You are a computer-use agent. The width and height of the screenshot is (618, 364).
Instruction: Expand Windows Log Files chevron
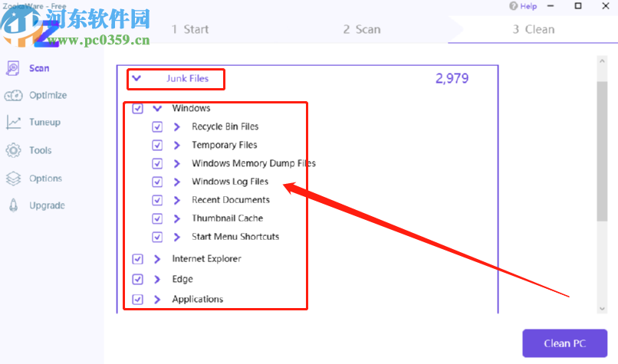[x=177, y=182]
